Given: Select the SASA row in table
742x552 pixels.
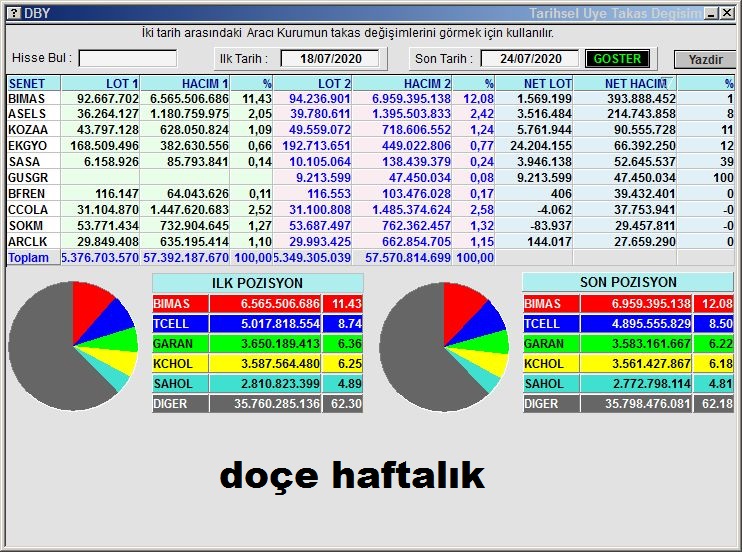Looking at the screenshot, I should pyautogui.click(x=371, y=162).
